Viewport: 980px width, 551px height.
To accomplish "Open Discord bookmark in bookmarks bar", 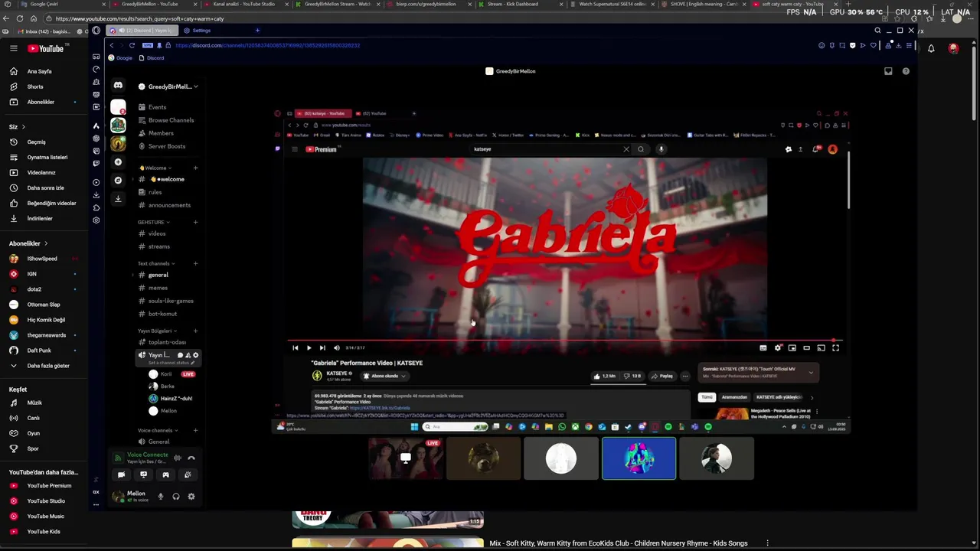I will 151,58.
